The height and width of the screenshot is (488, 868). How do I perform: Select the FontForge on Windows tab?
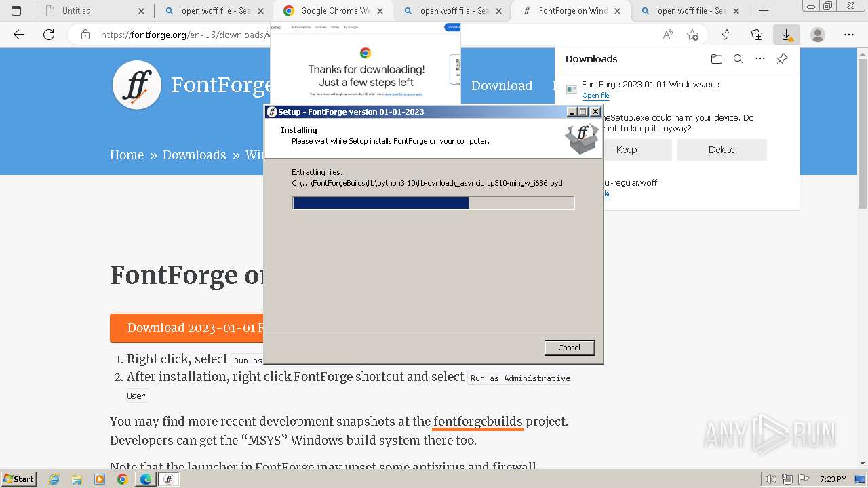coord(572,11)
